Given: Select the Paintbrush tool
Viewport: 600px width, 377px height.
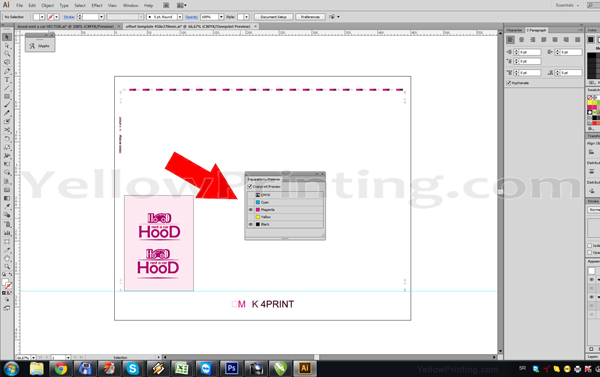Looking at the screenshot, I should pos(7,105).
